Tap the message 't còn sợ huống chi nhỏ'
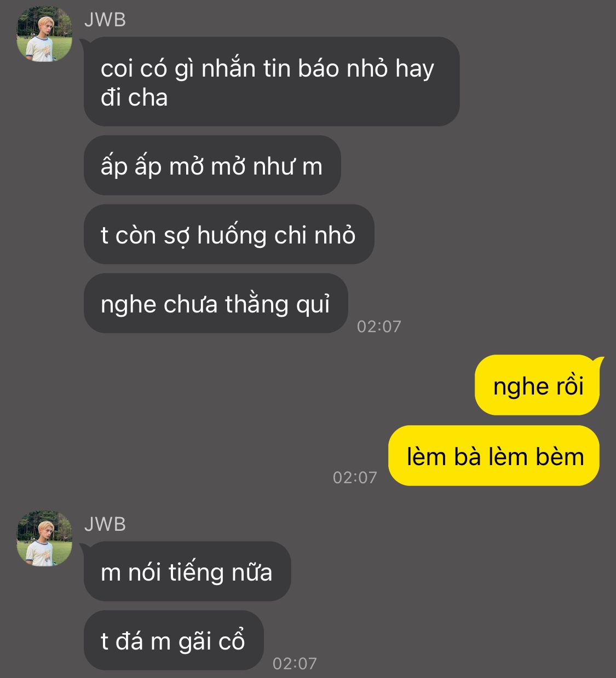Image resolution: width=616 pixels, height=678 pixels. pyautogui.click(x=229, y=235)
